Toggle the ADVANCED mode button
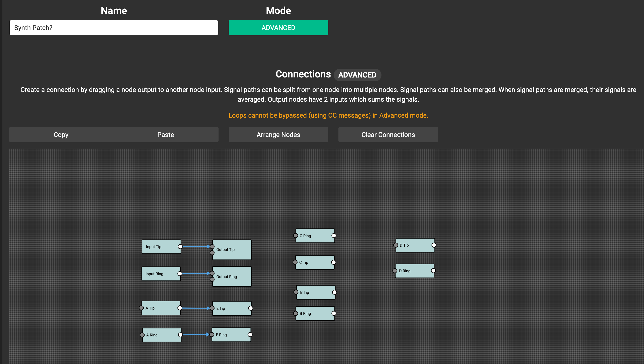 pyautogui.click(x=278, y=28)
